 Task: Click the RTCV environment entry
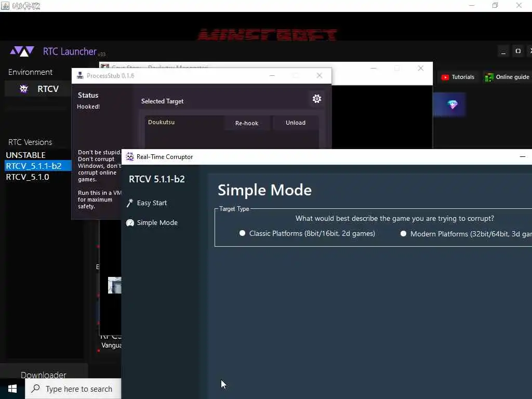(38, 89)
